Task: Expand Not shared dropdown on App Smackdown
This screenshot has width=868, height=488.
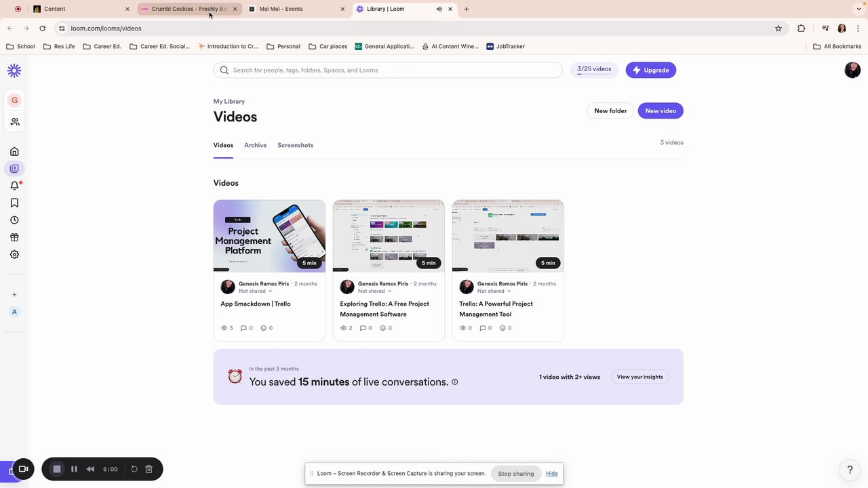Action: pos(255,291)
